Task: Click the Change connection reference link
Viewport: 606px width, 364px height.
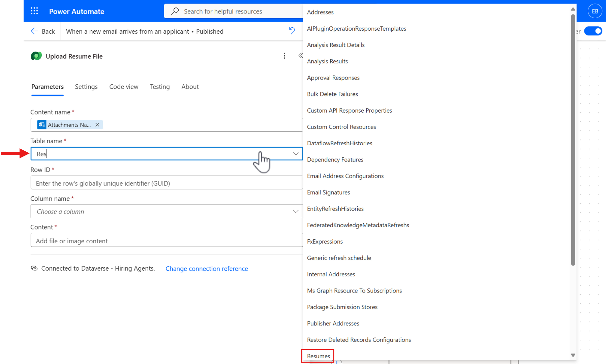Action: 207,269
